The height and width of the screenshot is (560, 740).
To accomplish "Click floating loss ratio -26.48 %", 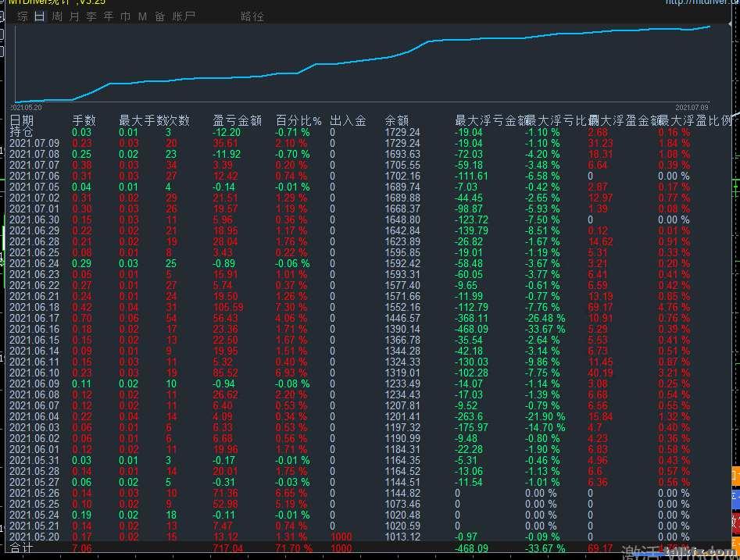I will (x=545, y=318).
